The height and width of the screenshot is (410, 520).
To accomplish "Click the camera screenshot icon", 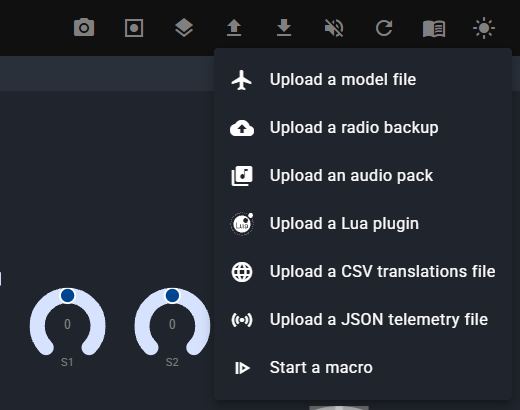I will pyautogui.click(x=84, y=28).
